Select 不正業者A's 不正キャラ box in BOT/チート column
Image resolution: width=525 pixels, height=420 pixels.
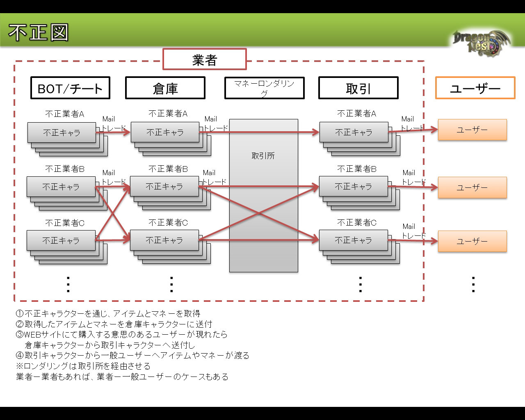[62, 132]
